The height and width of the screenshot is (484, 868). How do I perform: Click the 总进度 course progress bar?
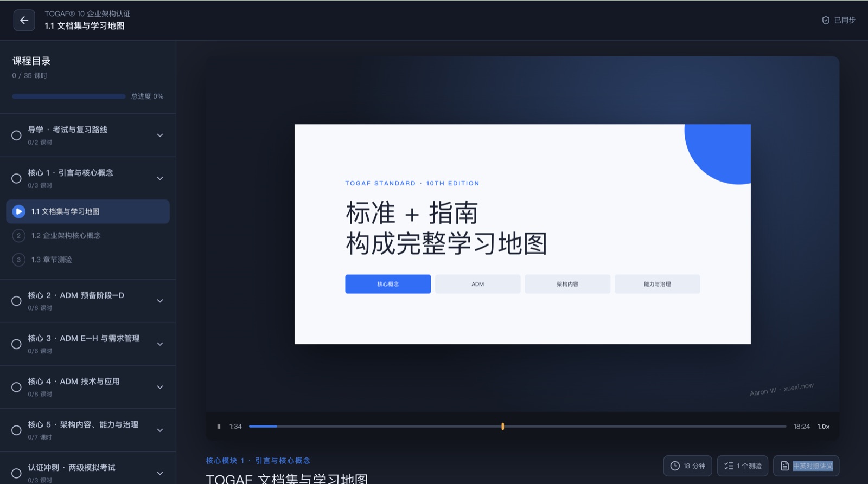pos(69,96)
